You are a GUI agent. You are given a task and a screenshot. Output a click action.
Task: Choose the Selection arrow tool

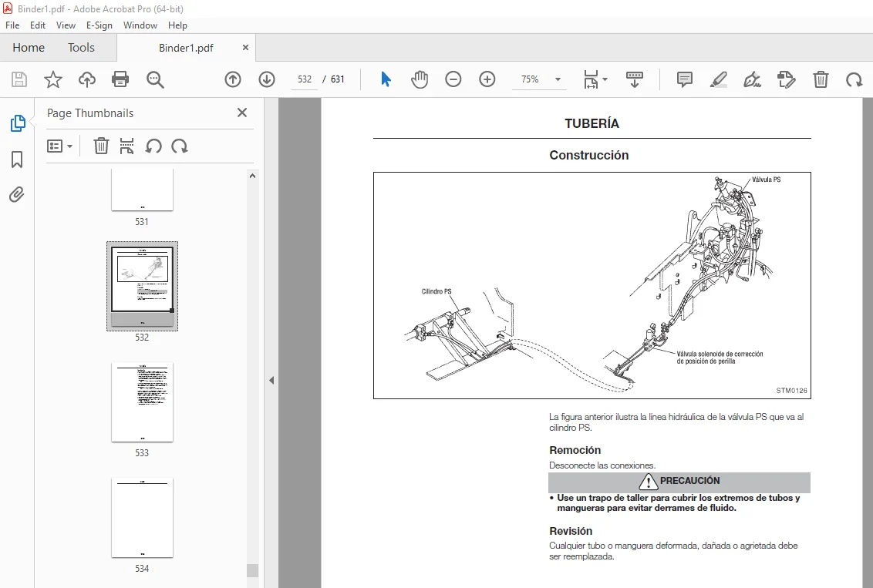(386, 79)
